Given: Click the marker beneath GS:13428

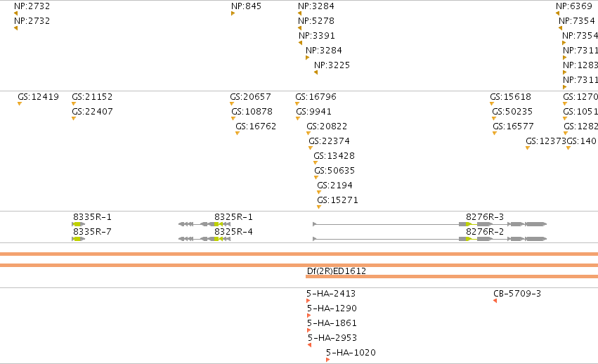Looking at the screenshot, I should tap(316, 163).
